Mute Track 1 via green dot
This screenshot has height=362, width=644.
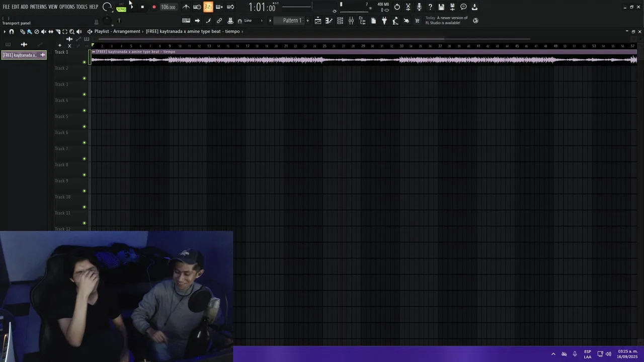(84, 62)
